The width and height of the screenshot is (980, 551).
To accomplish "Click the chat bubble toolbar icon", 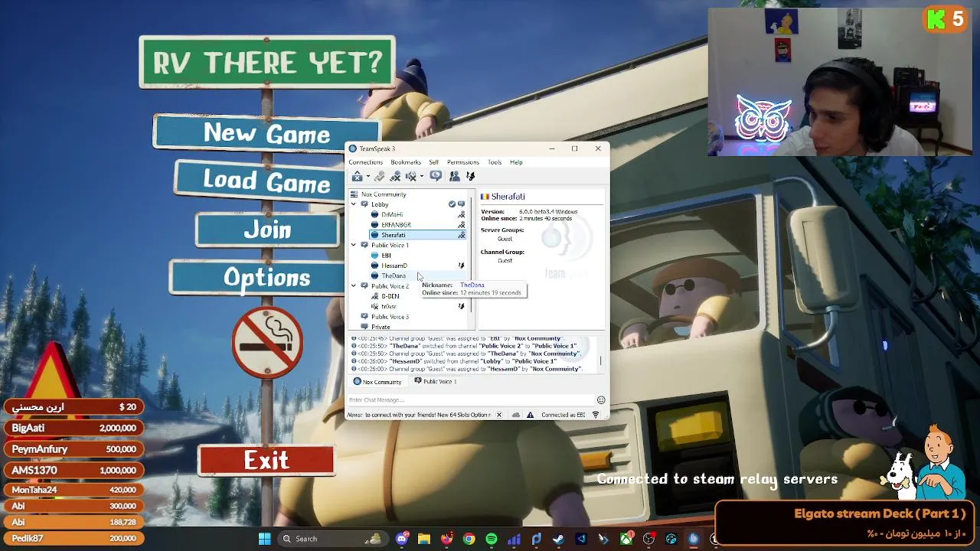I will 436,176.
